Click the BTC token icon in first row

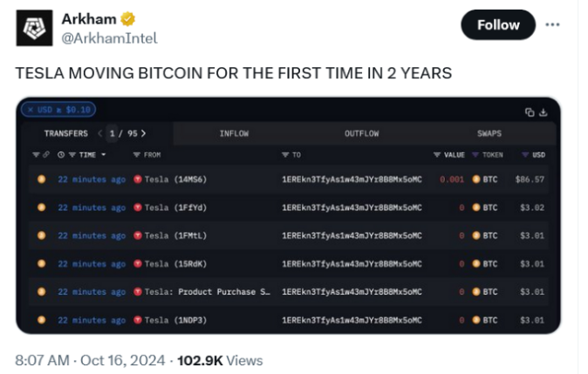click(476, 180)
